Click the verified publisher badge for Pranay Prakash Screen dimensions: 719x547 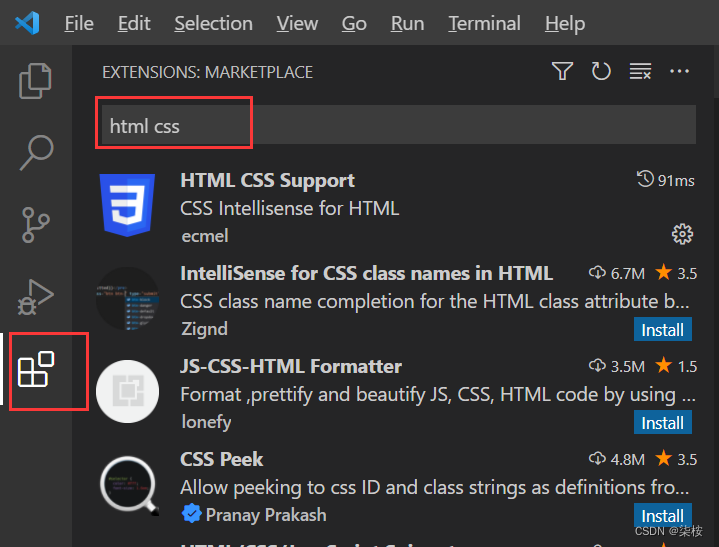point(191,514)
